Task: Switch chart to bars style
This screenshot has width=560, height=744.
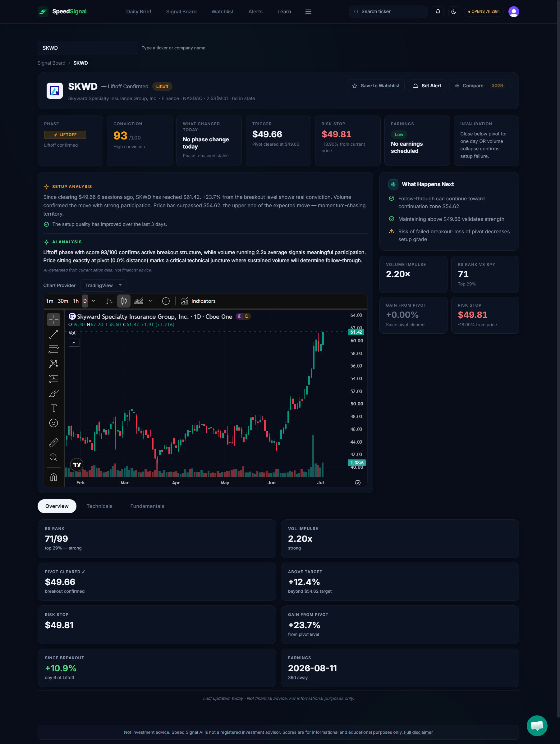Action: pos(109,301)
